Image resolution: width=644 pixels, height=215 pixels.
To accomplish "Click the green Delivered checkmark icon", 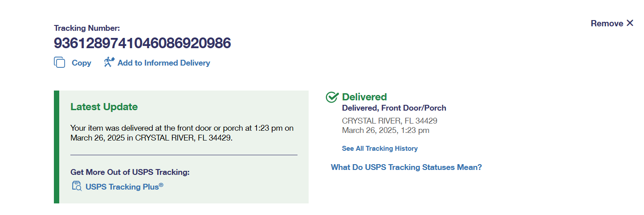I will tap(332, 97).
